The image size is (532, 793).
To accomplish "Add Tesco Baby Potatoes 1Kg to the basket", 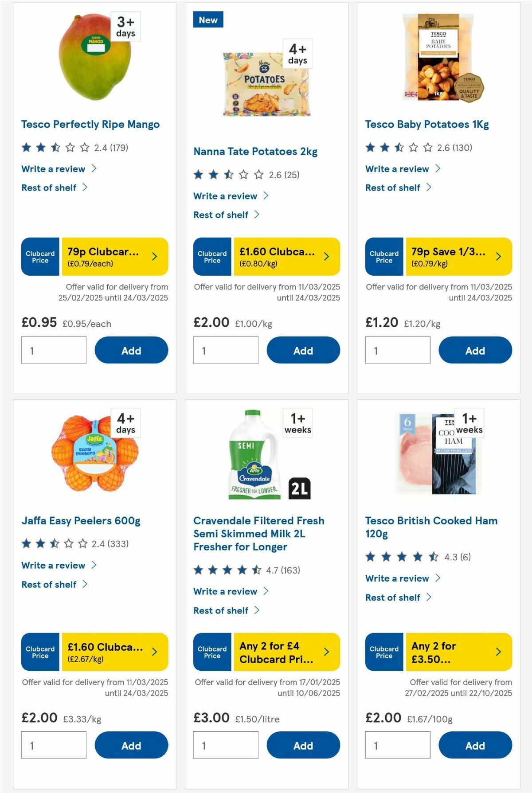I will (x=475, y=350).
